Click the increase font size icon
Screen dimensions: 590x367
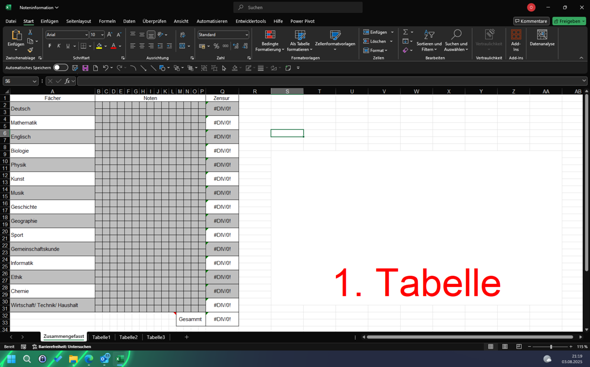click(109, 35)
